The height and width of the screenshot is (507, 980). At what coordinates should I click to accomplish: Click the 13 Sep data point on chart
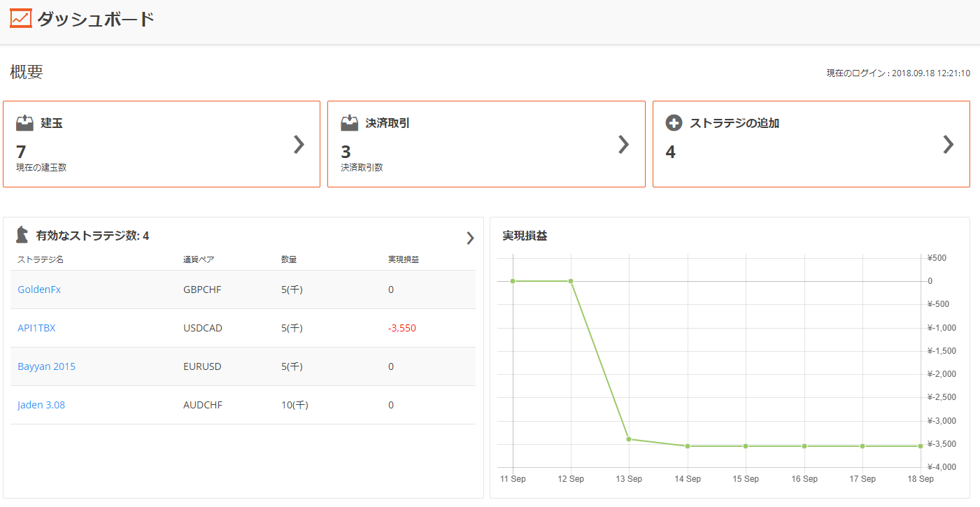(x=629, y=439)
